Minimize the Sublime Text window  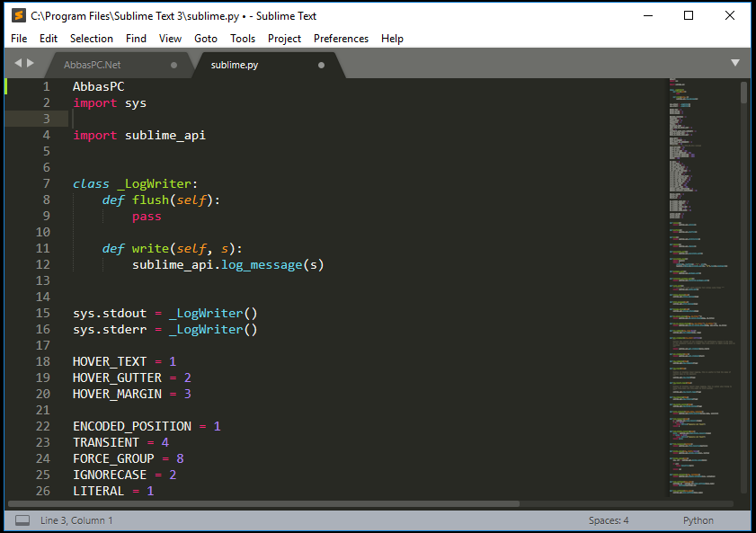coord(648,15)
